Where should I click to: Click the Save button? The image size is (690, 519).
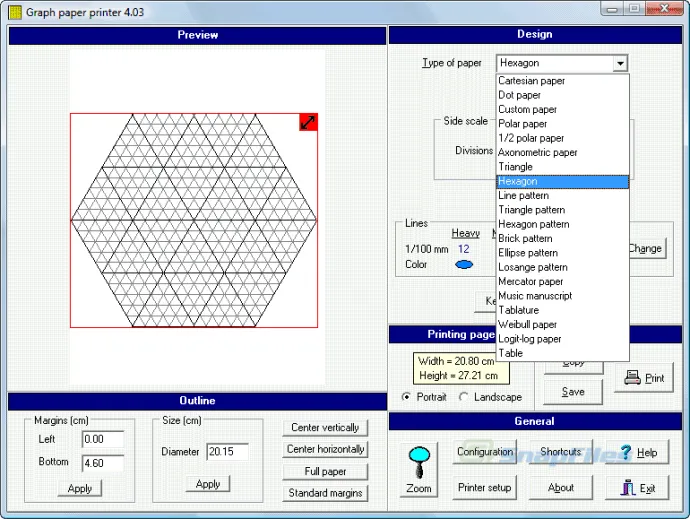tap(573, 392)
